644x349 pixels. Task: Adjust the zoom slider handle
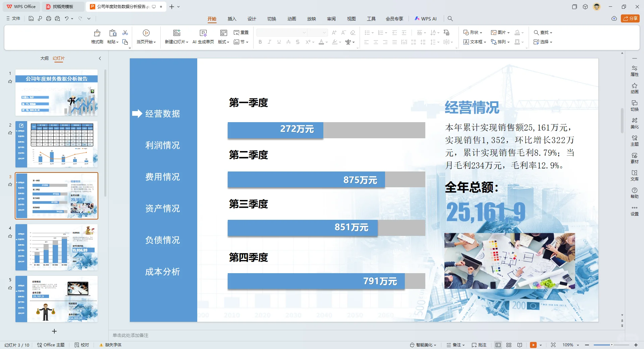[x=611, y=345]
